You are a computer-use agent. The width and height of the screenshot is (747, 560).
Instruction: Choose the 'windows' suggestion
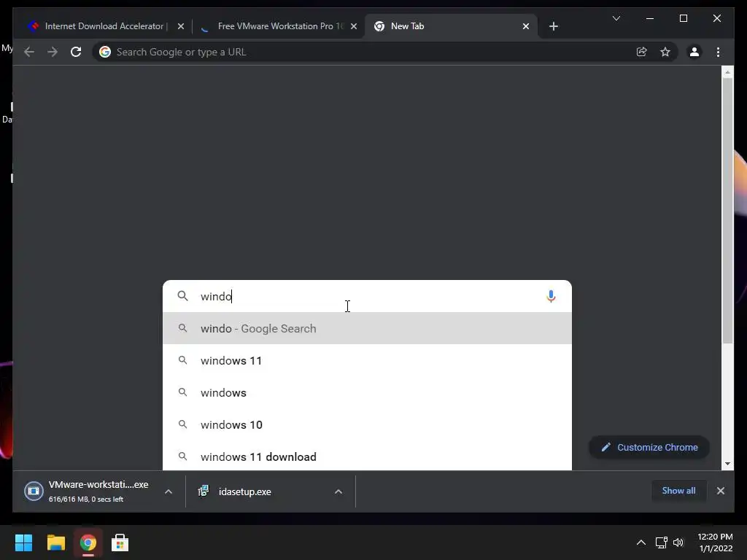point(367,392)
